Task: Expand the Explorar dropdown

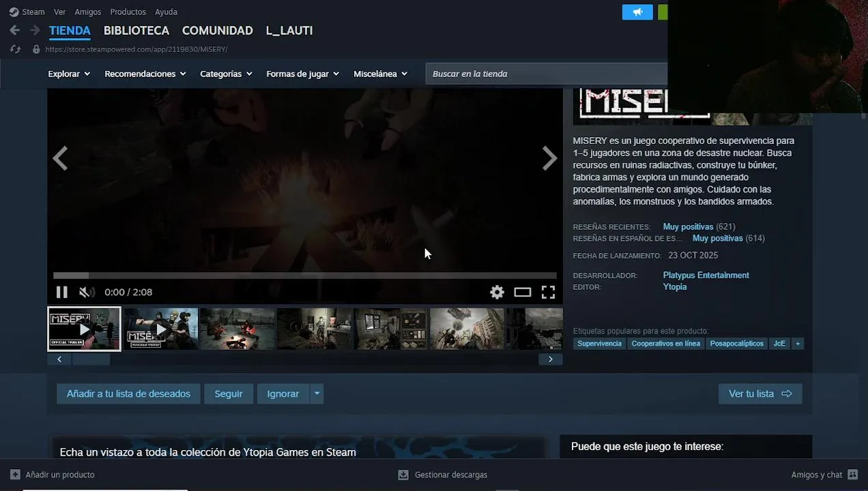Action: [x=69, y=74]
